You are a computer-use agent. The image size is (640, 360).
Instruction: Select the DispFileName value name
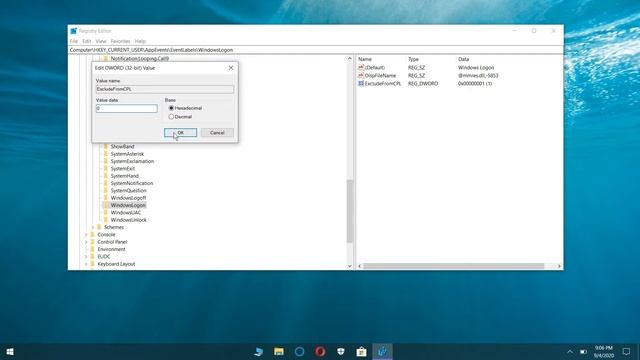(x=380, y=76)
